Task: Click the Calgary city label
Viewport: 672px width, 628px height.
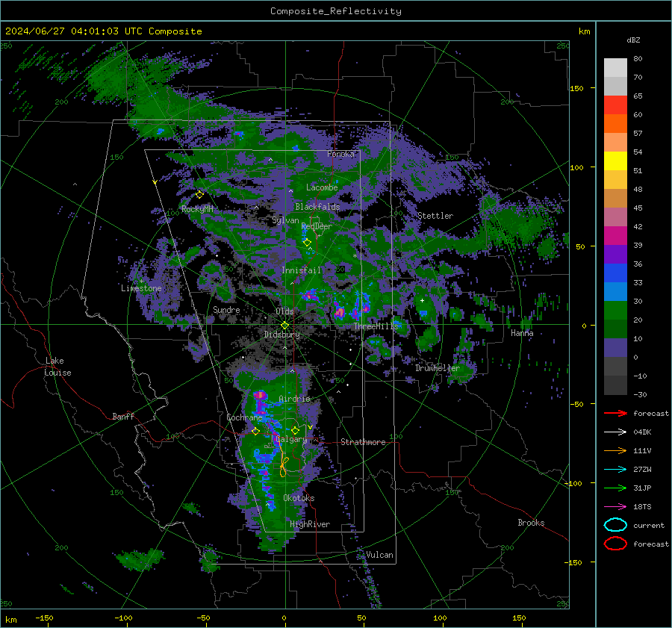Action: (291, 439)
